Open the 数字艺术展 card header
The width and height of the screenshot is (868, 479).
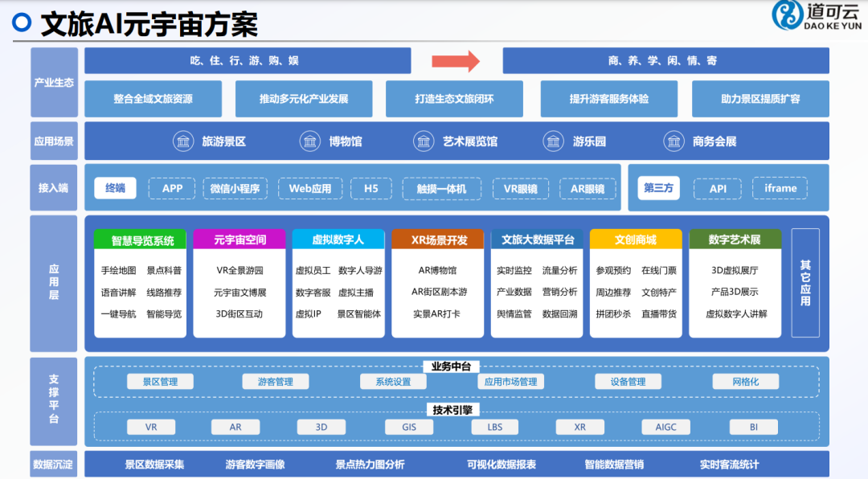(735, 239)
